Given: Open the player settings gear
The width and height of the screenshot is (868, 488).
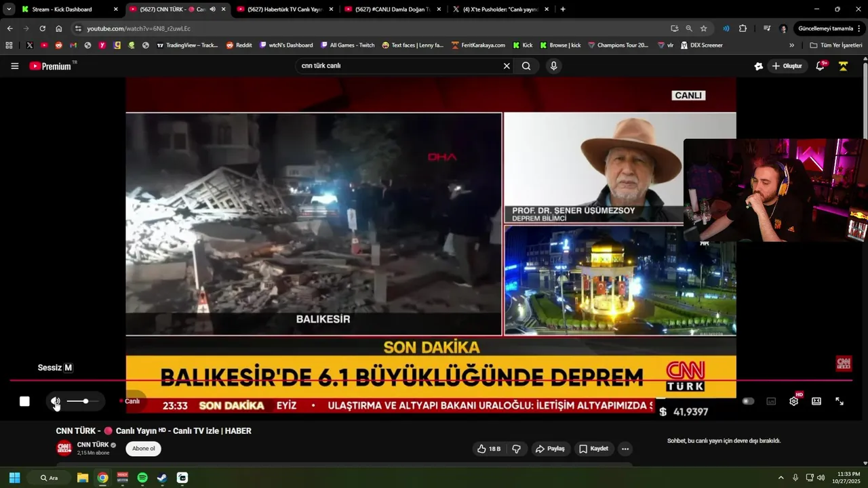Looking at the screenshot, I should tap(793, 401).
